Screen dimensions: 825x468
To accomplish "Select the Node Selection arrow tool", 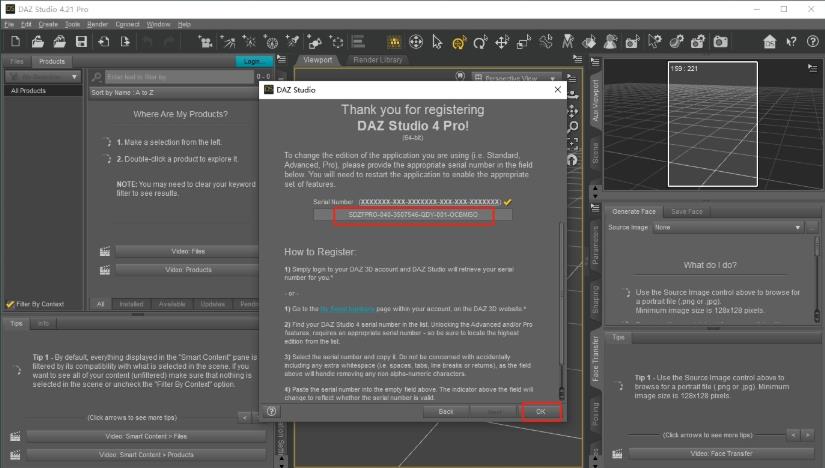I will coord(437,42).
